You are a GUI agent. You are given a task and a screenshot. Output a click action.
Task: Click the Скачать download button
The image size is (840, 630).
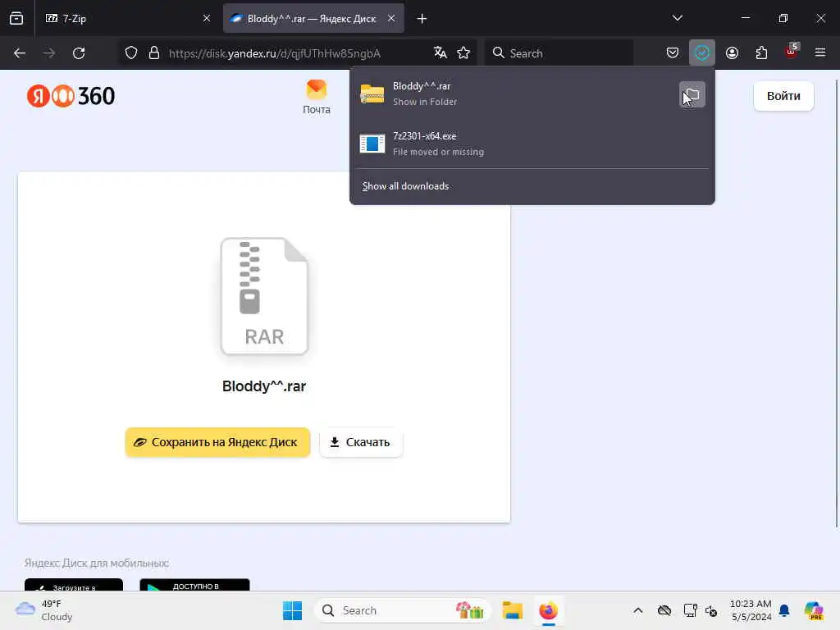[x=361, y=442]
